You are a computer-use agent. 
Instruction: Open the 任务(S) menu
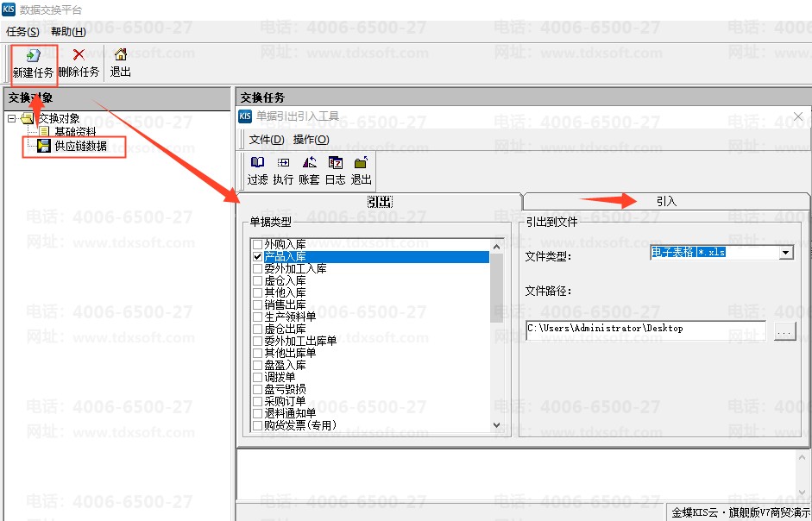23,32
